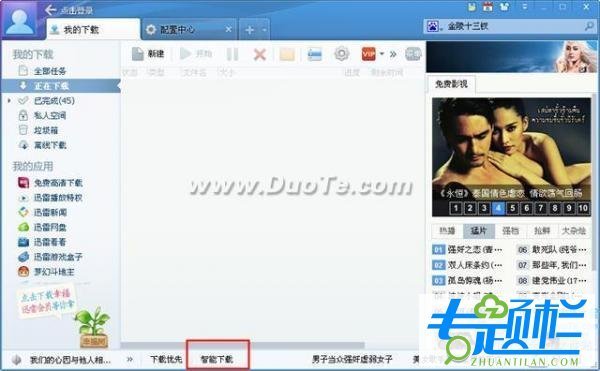Click the red delete X icon
The image size is (600, 371).
coord(260,54)
